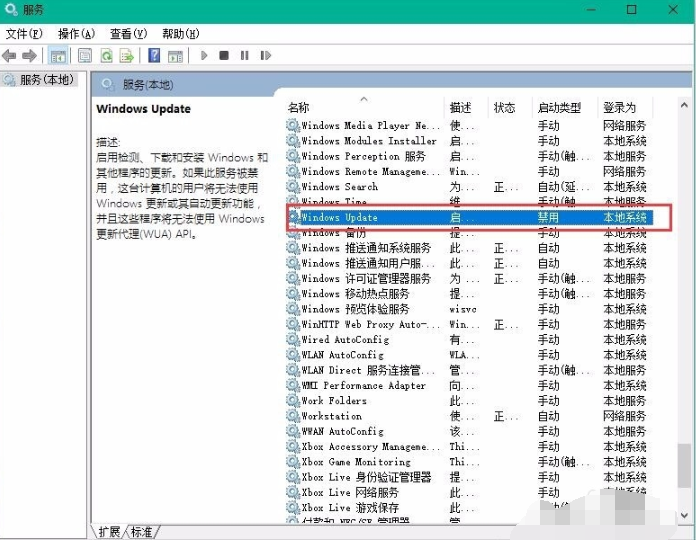Viewport: 696px width, 540px height.
Task: Click the green Refresh toolbar icon
Action: tap(107, 56)
